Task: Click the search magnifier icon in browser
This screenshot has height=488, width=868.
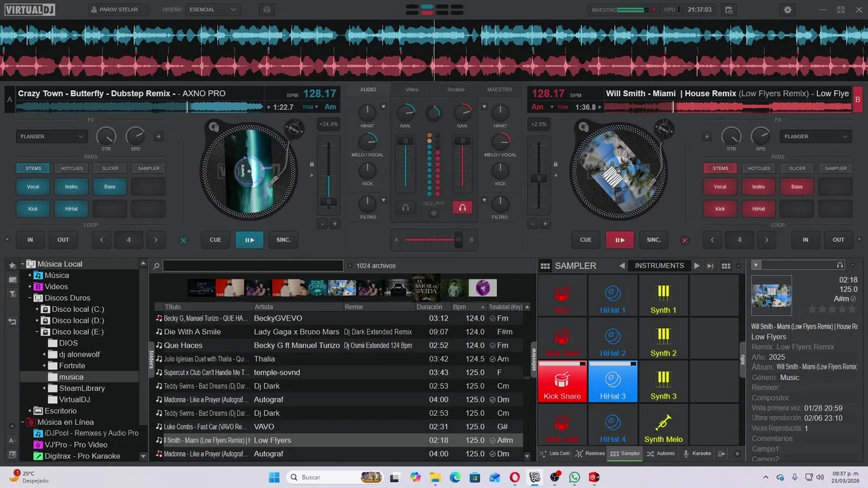Action: pyautogui.click(x=157, y=266)
